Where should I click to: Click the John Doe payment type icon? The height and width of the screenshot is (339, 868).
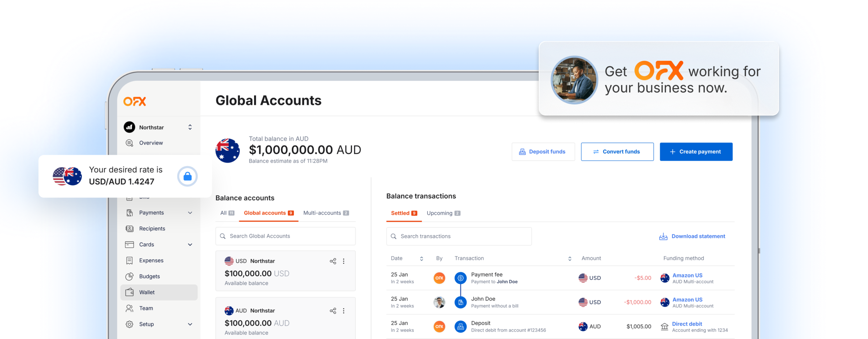460,302
